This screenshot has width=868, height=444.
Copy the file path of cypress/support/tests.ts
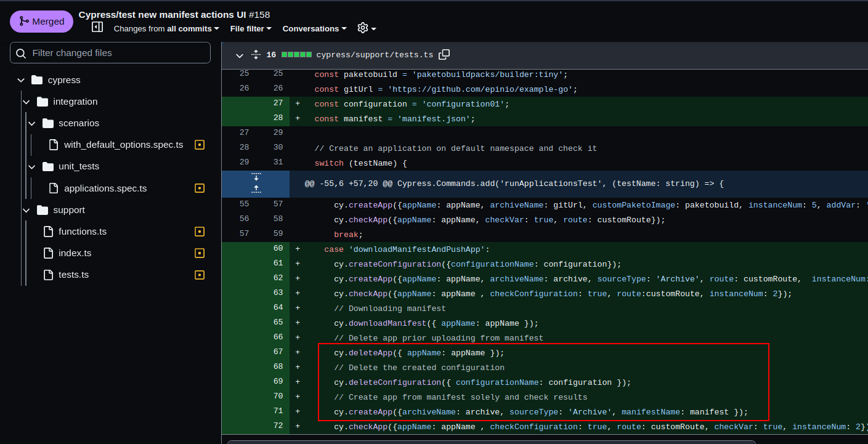coord(444,54)
